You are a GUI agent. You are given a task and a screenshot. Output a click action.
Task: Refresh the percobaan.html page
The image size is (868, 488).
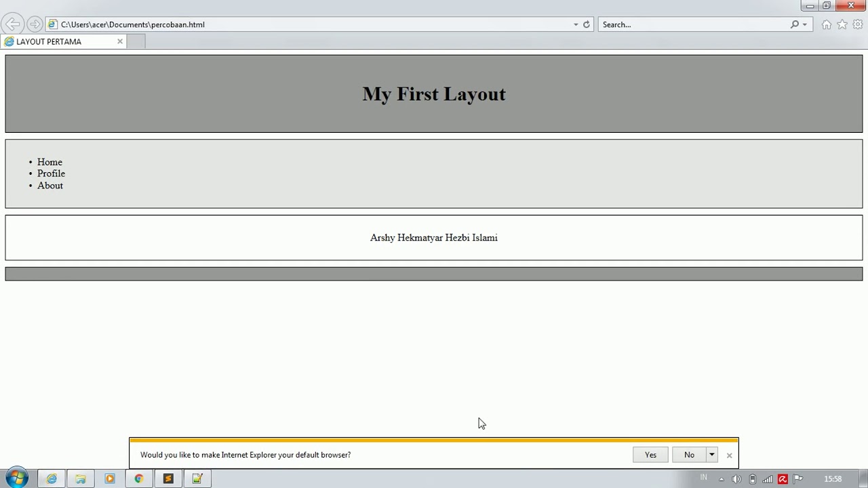click(587, 24)
